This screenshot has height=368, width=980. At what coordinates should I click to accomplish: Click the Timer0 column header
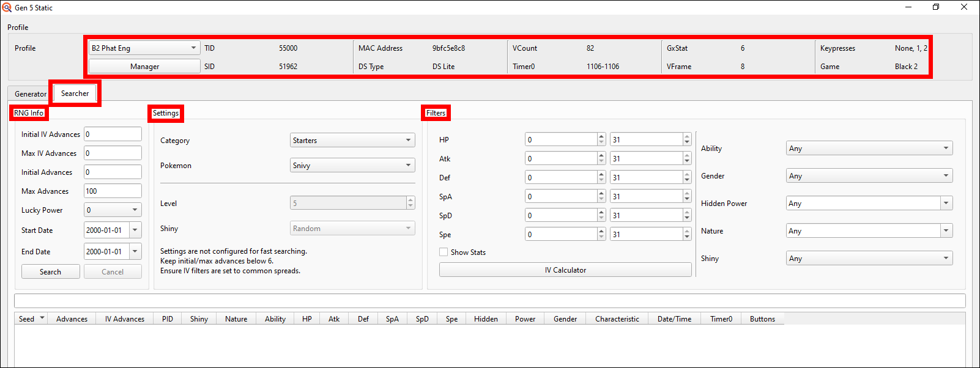tap(721, 318)
